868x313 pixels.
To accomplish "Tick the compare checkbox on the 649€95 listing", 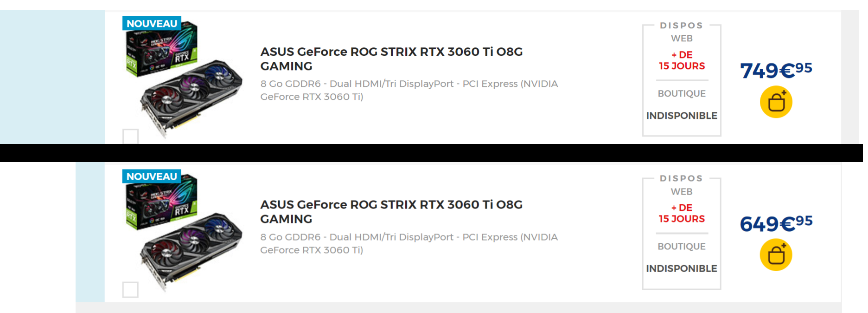I will [130, 289].
